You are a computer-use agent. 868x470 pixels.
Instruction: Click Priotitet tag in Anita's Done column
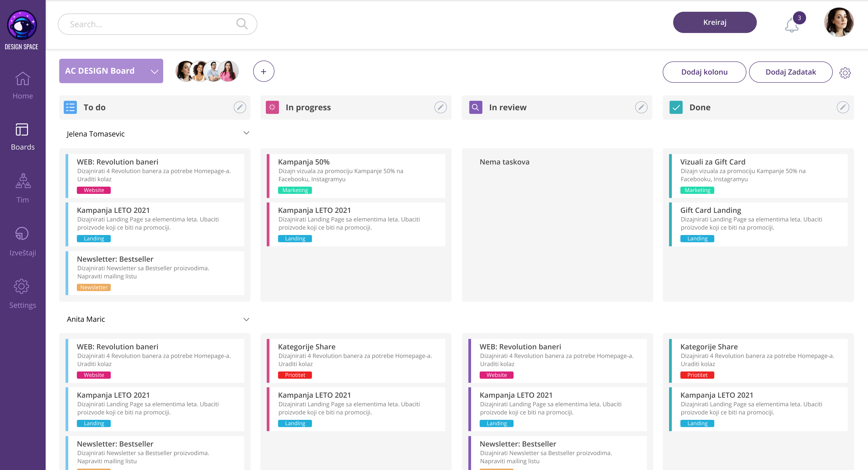pyautogui.click(x=697, y=375)
